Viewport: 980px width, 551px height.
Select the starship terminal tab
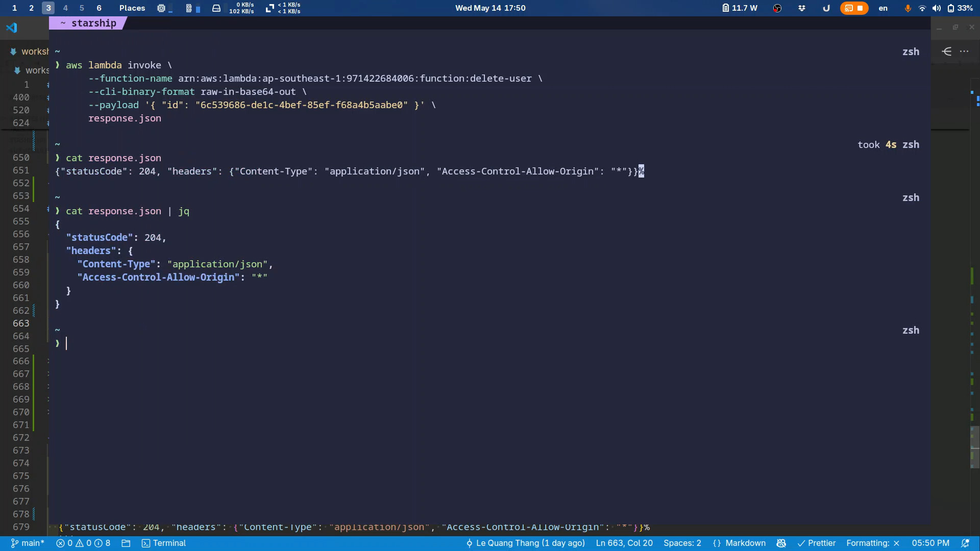pos(88,23)
